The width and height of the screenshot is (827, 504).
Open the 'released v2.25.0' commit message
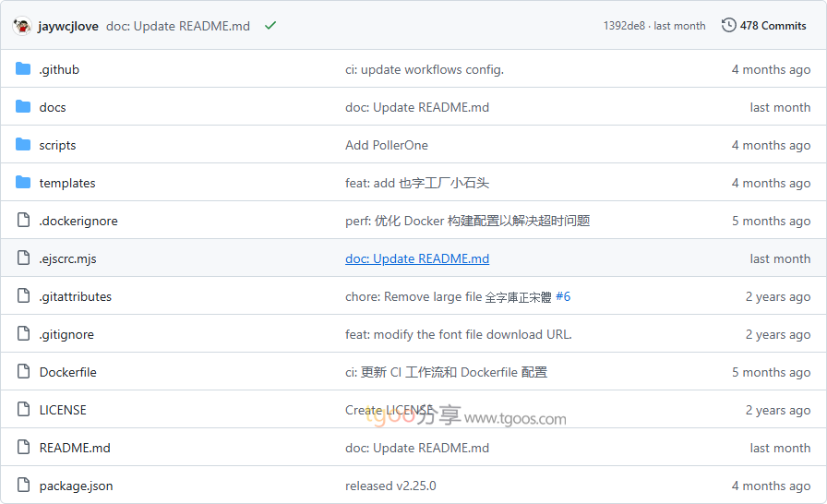pos(390,486)
